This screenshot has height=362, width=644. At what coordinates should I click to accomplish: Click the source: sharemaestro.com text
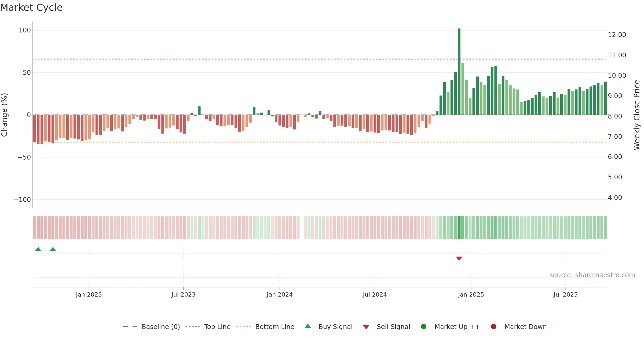pyautogui.click(x=592, y=275)
